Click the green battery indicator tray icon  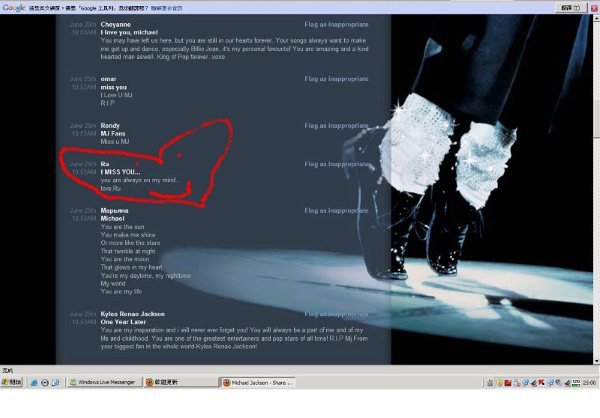[576, 382]
